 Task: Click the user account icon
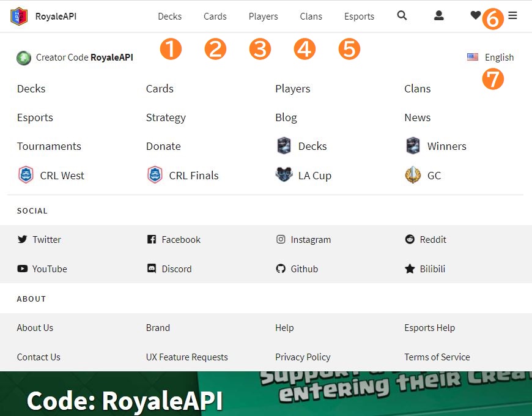tap(438, 16)
